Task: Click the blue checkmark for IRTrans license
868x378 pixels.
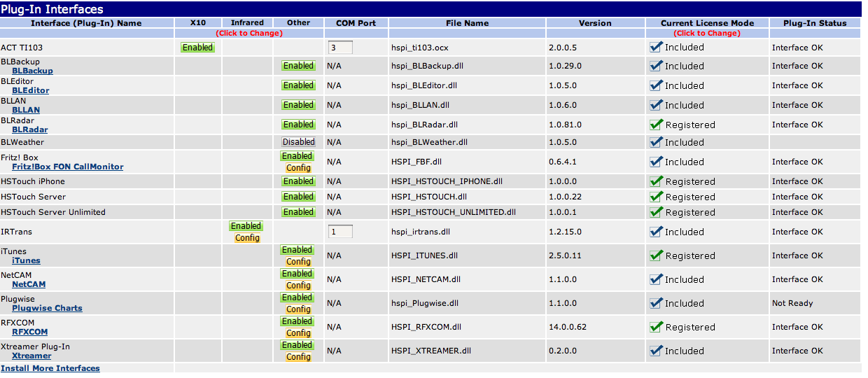Action: 656,232
